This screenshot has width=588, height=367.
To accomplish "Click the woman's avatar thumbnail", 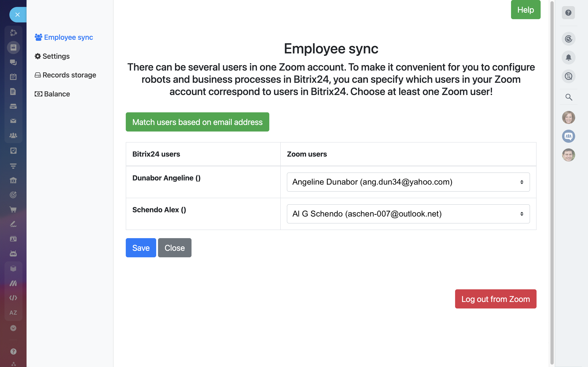I will click(x=568, y=117).
